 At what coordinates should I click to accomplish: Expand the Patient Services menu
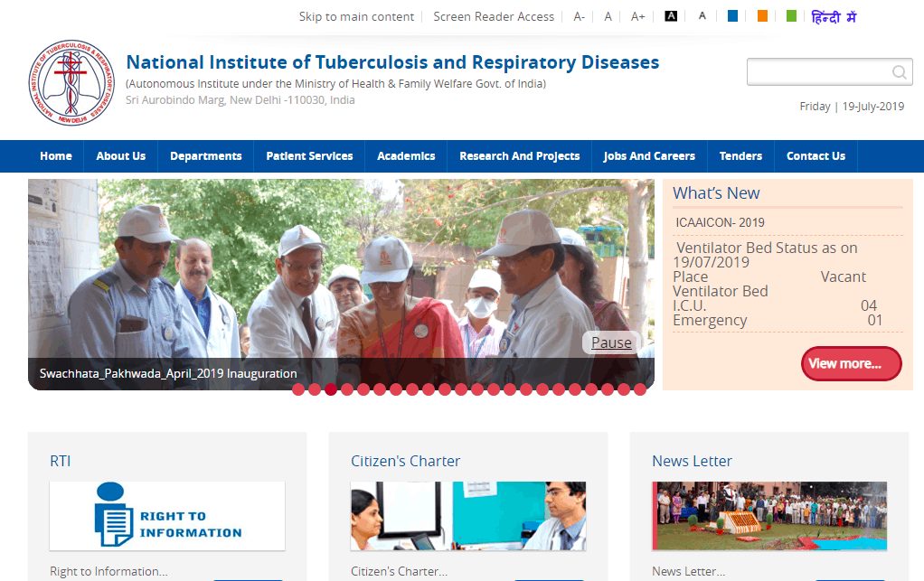[x=309, y=156]
